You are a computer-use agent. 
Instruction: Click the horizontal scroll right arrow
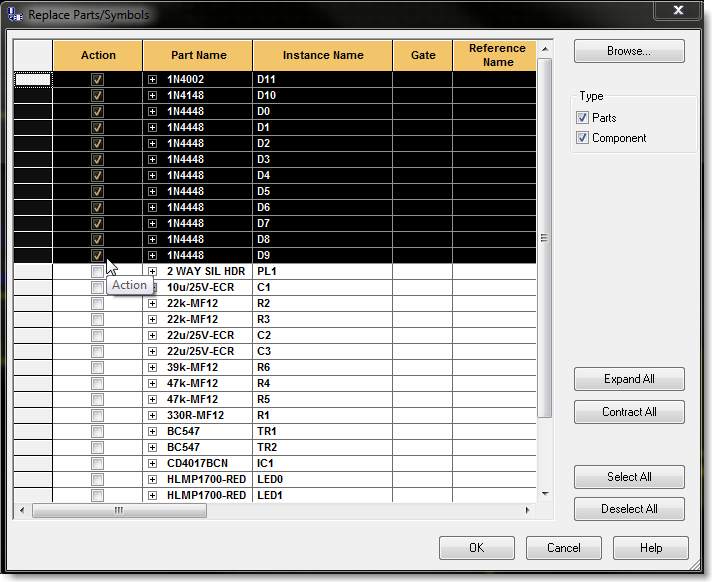pos(527,510)
